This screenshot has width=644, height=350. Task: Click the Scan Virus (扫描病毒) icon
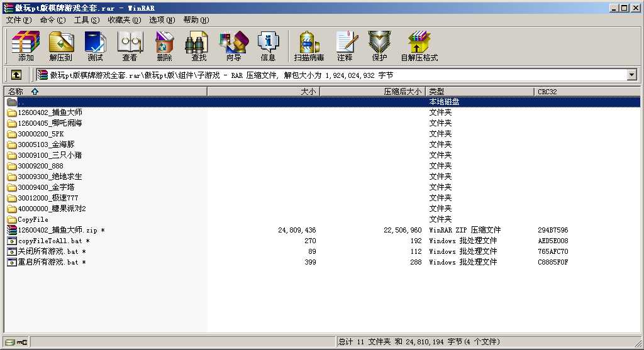[309, 46]
